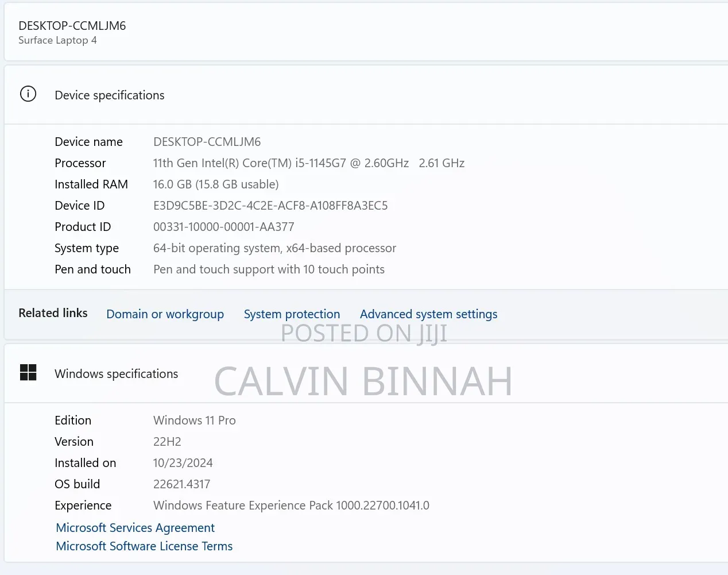Select the OS build 22621.4317 value
728x575 pixels.
coord(182,484)
